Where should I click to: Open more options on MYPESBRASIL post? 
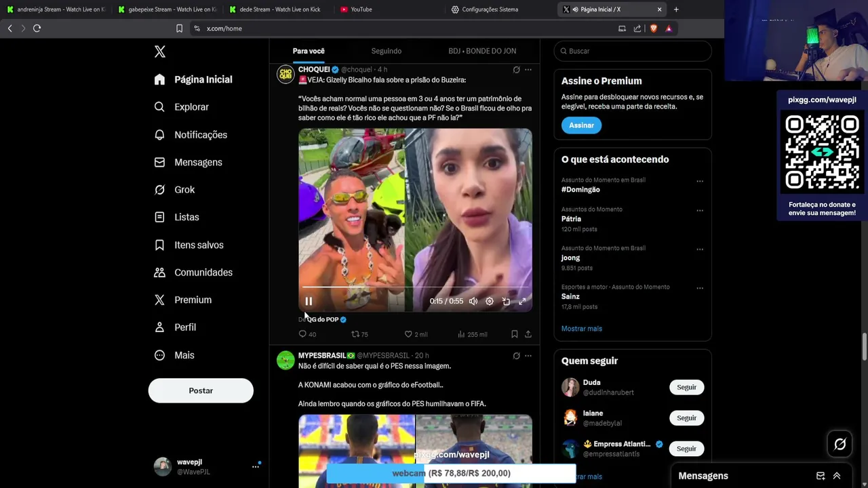(528, 356)
